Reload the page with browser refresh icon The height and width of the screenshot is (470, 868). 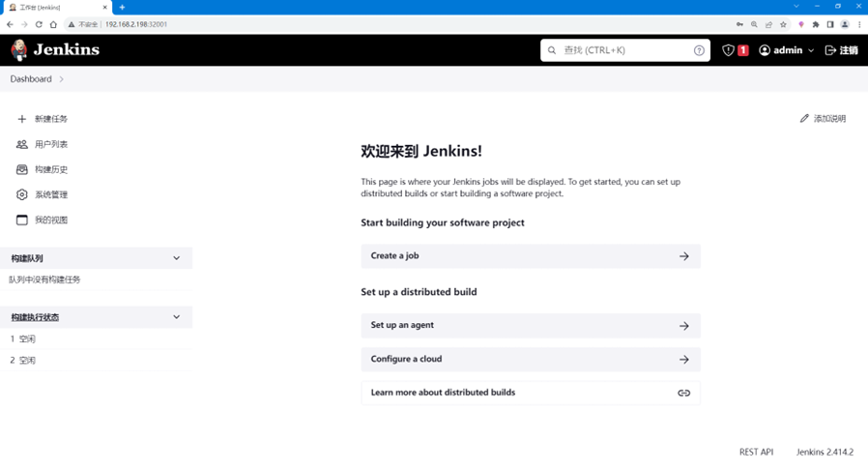[x=39, y=24]
